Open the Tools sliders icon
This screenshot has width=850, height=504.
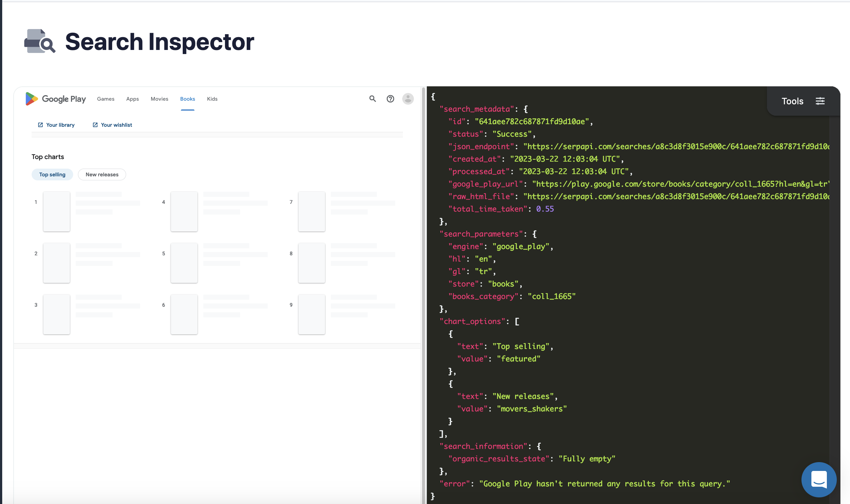click(x=820, y=101)
